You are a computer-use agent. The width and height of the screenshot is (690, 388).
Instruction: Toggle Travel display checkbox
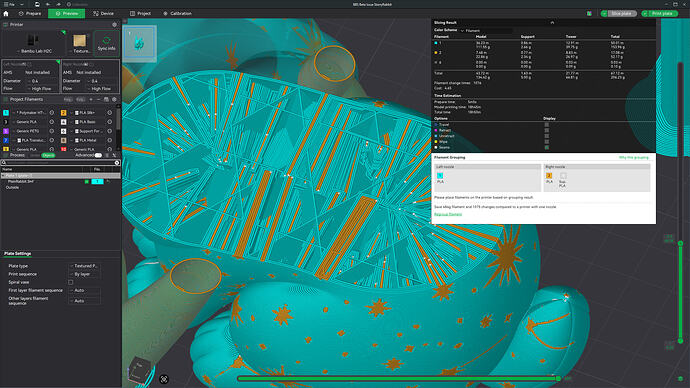(x=547, y=124)
